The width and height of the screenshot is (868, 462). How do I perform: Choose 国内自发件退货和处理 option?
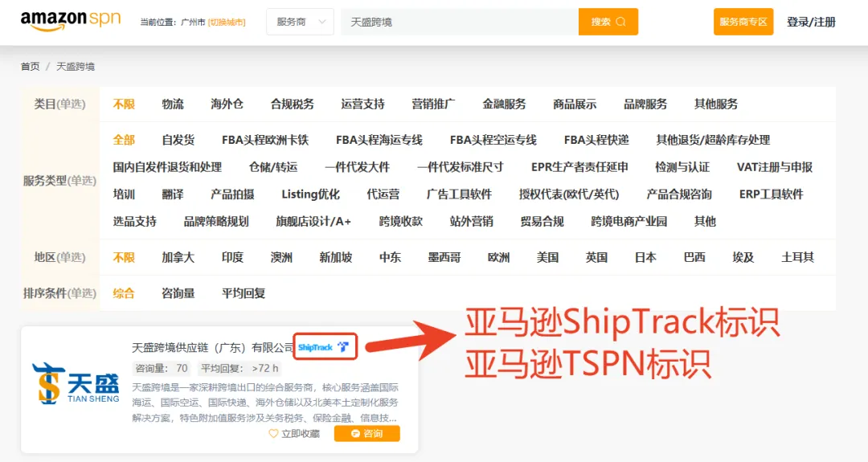coord(167,167)
